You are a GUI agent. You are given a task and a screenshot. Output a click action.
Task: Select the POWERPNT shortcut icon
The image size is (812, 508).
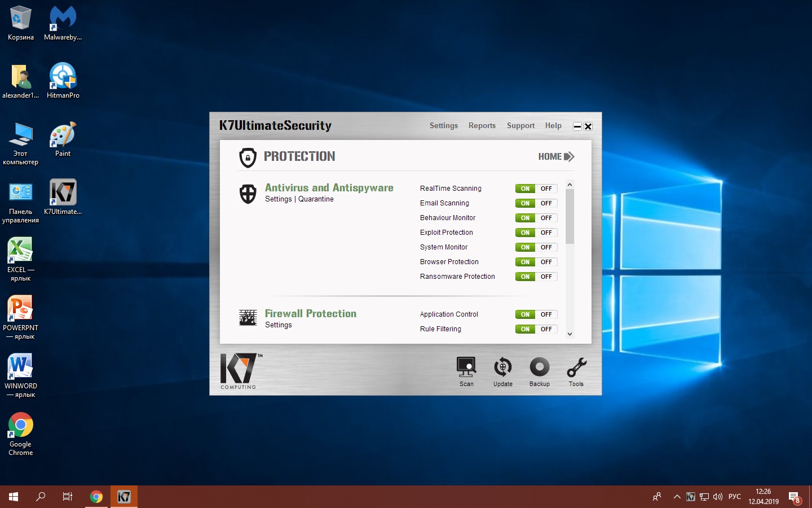tap(21, 318)
